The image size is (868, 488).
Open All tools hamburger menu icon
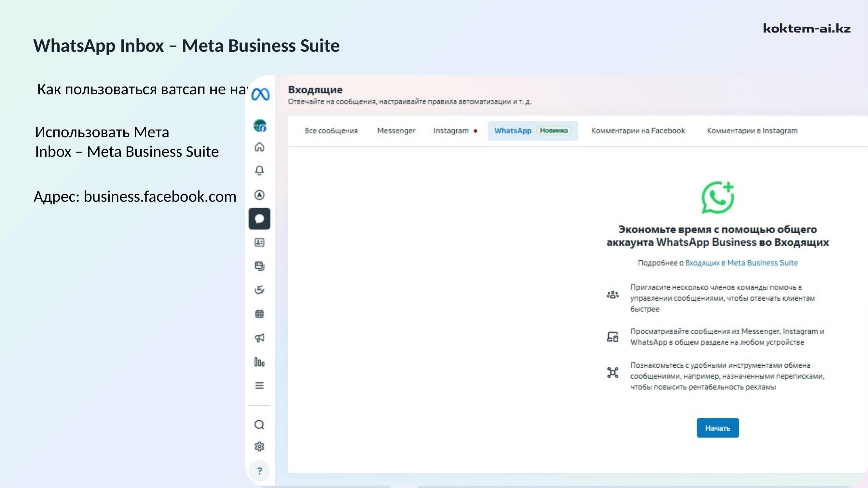pyautogui.click(x=259, y=385)
